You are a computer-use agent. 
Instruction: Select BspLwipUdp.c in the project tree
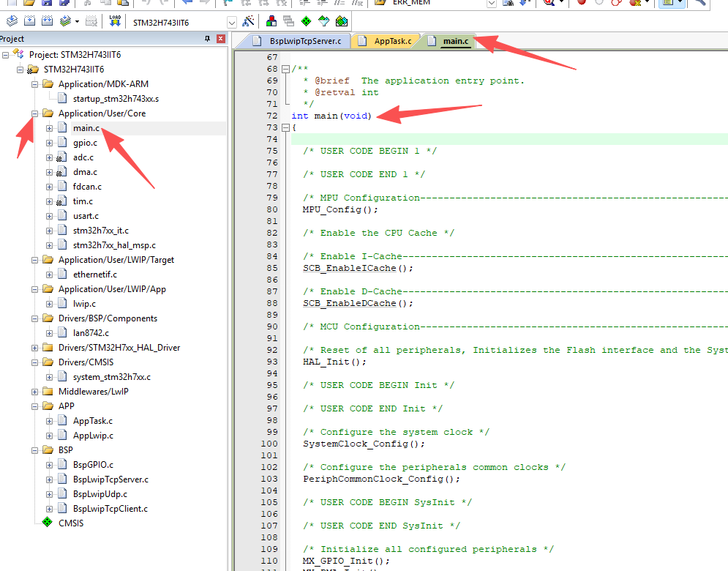pyautogui.click(x=100, y=494)
